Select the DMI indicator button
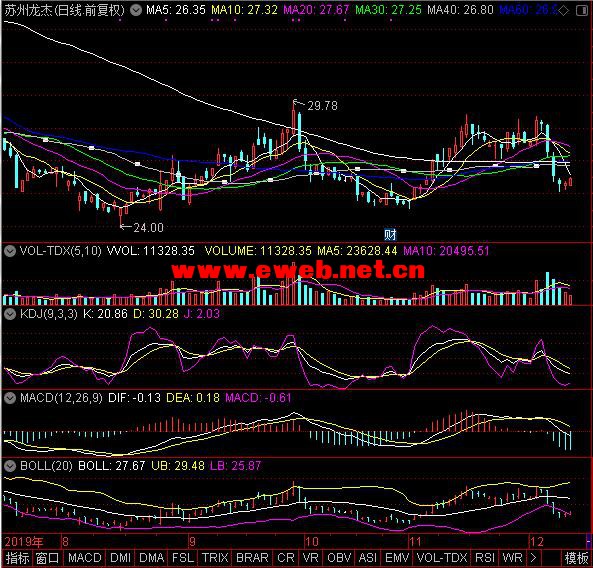 pos(121,558)
